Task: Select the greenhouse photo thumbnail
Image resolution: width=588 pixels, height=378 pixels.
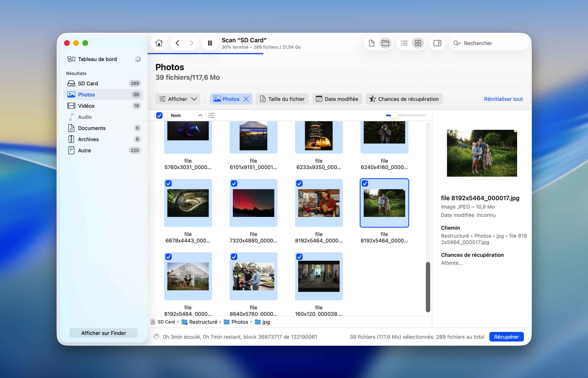Action: coord(188,276)
